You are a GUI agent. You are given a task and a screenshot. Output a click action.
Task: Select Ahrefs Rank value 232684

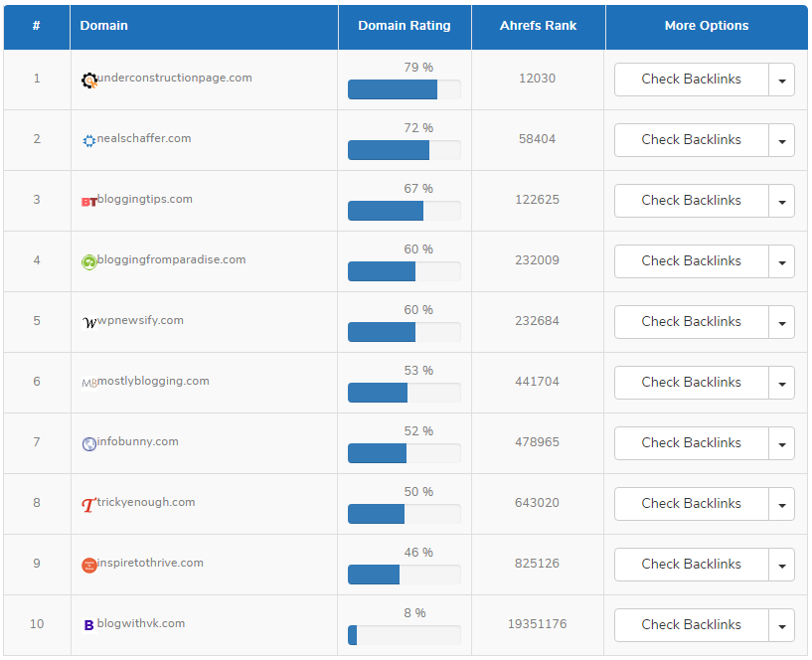[538, 321]
